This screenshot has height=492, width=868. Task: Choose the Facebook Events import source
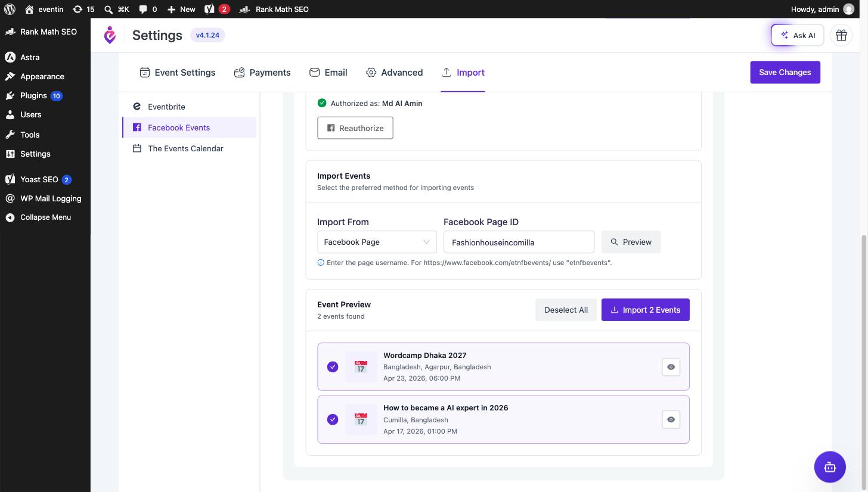pyautogui.click(x=190, y=127)
